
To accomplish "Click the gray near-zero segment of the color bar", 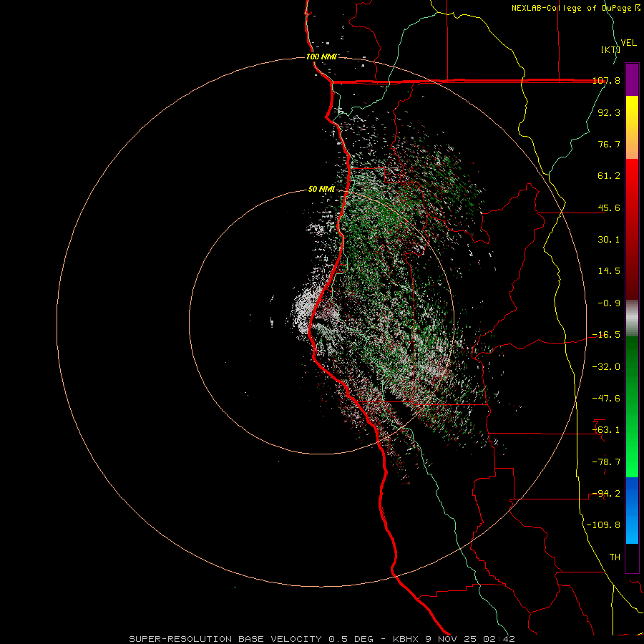I will click(632, 318).
